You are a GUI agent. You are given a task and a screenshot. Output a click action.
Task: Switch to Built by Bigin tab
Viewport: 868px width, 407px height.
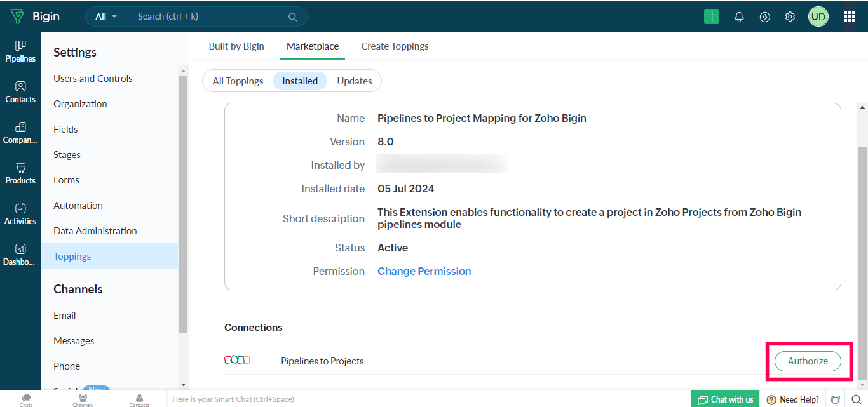click(x=236, y=46)
